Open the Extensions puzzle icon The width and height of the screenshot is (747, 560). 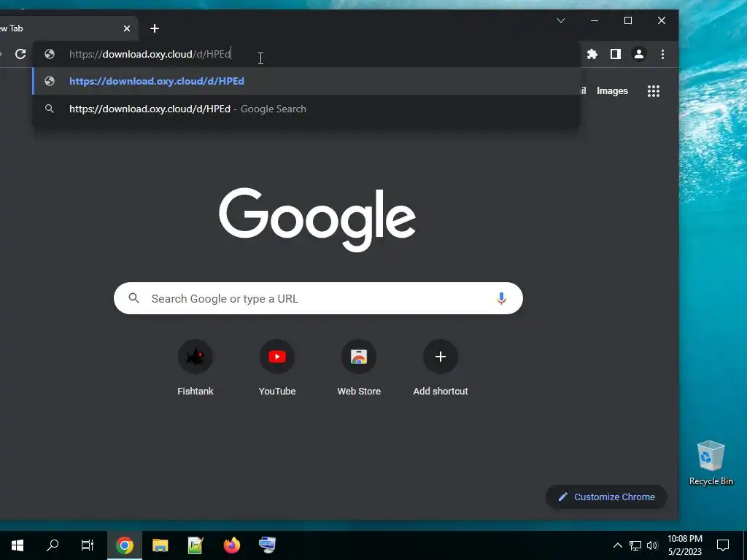(x=592, y=54)
